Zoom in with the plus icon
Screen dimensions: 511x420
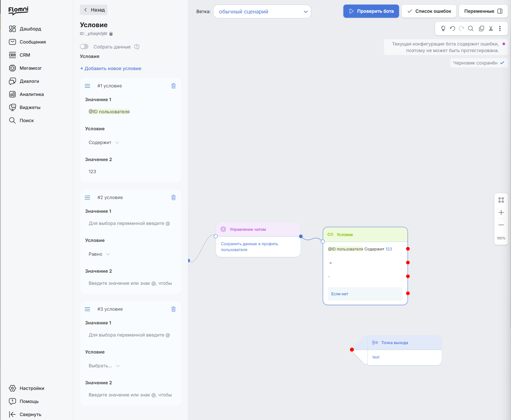pos(501,212)
